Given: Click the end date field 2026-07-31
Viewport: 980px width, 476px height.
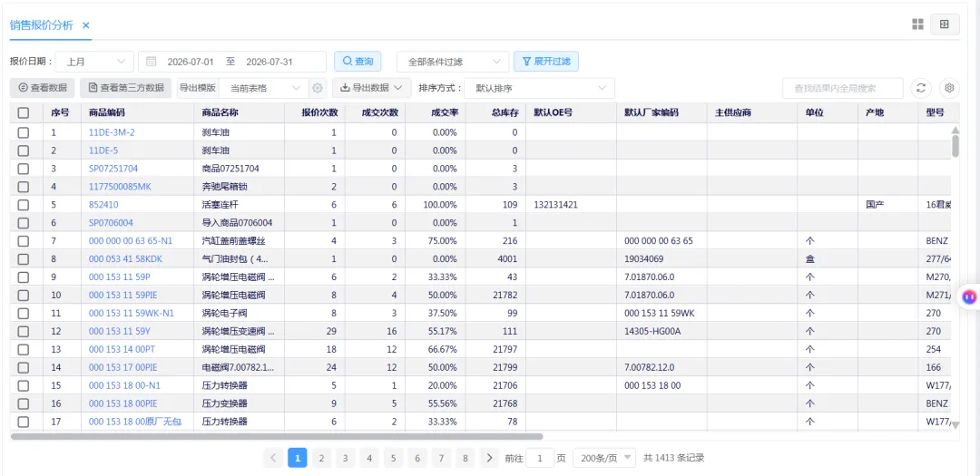Looking at the screenshot, I should [x=269, y=62].
